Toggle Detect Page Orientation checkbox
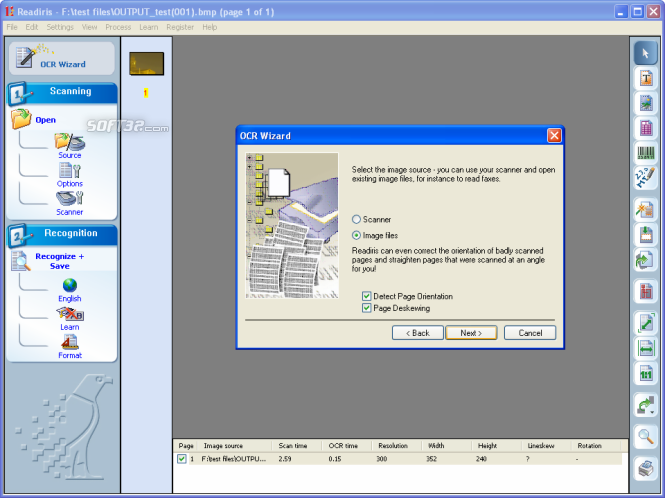This screenshot has width=665, height=498. (x=366, y=296)
